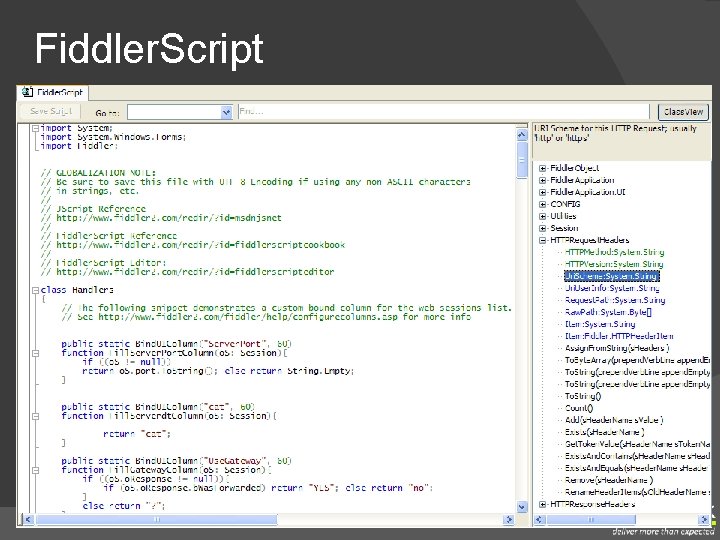Select Add(sHeaderName sValue) method
The image size is (720, 540).
click(614, 420)
